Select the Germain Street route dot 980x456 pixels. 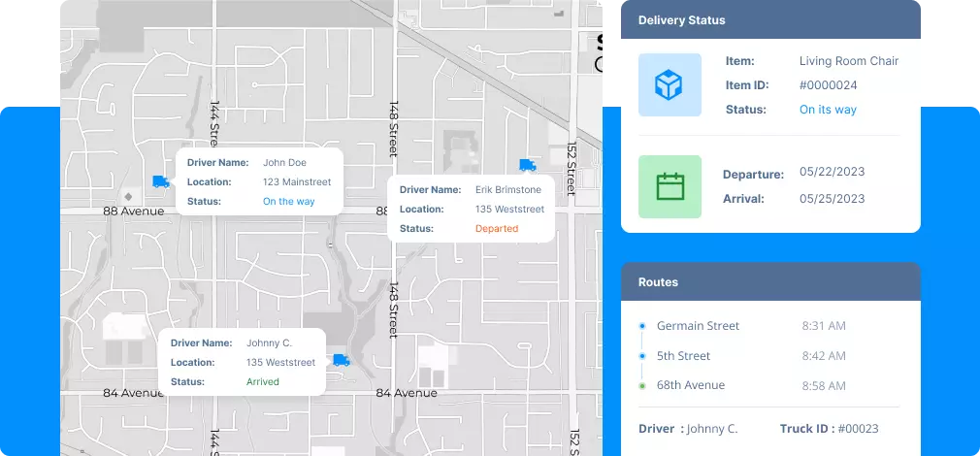(x=642, y=326)
